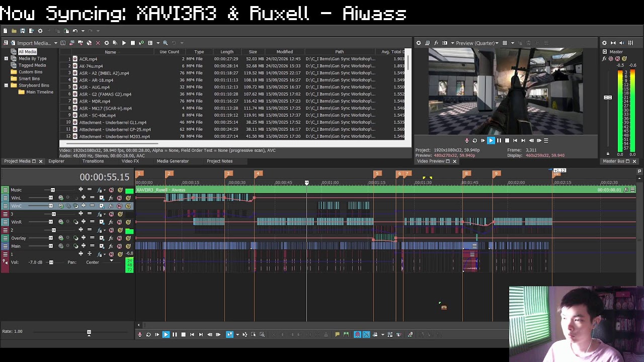
Task: Open the Video FX tab
Action: 130,161
